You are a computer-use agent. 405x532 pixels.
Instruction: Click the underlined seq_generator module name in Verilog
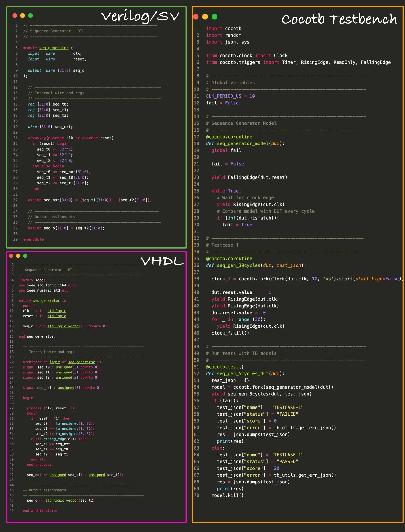click(54, 48)
